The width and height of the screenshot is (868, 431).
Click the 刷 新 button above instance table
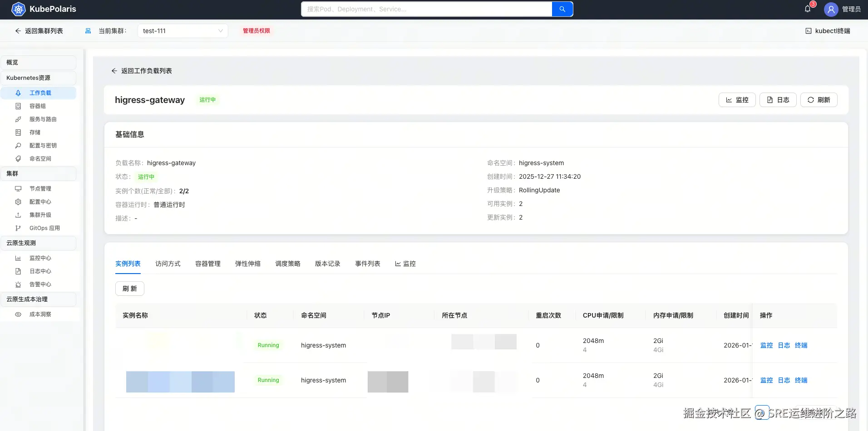point(130,289)
